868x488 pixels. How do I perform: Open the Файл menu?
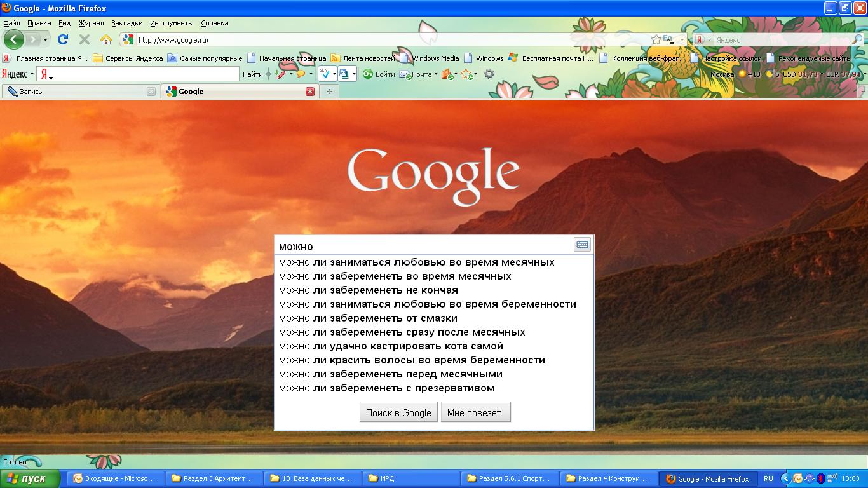coord(12,23)
